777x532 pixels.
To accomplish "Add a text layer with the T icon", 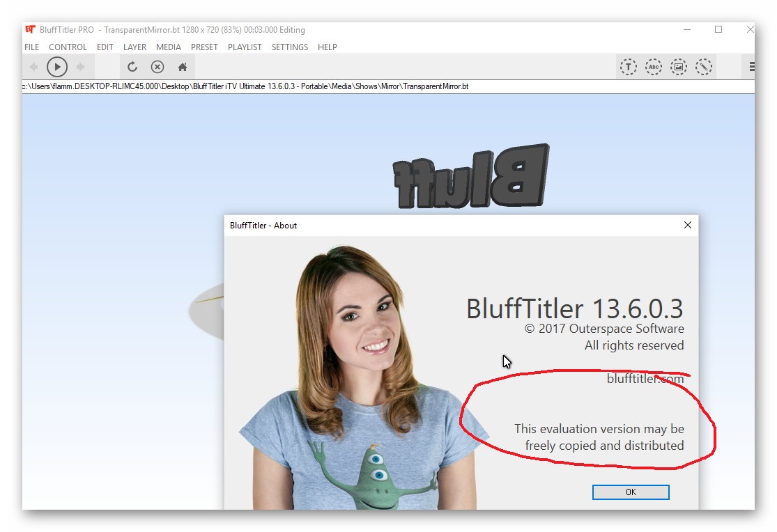I will [x=629, y=67].
